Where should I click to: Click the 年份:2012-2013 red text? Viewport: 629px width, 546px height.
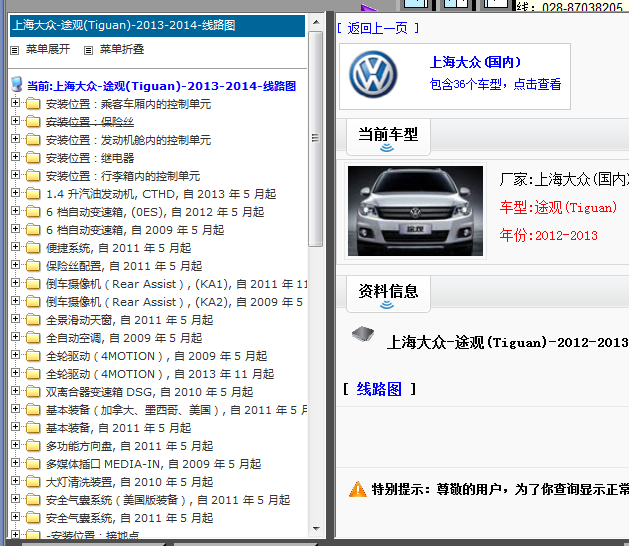click(x=549, y=235)
